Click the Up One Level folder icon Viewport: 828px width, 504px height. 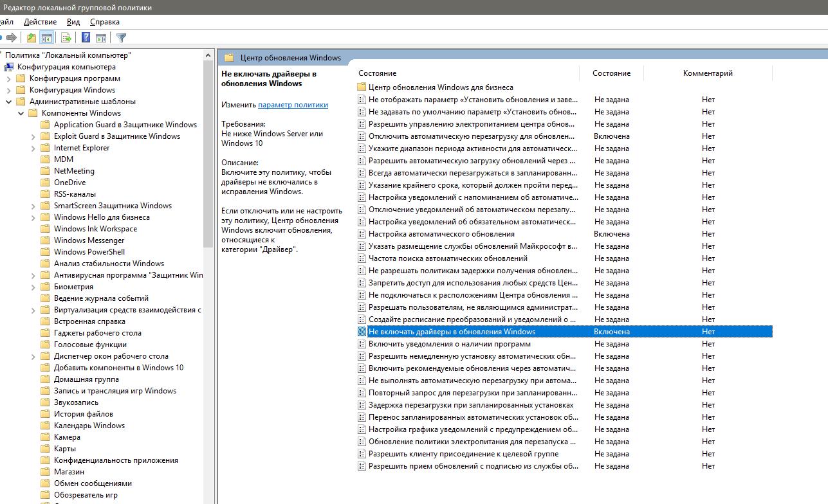click(x=31, y=38)
